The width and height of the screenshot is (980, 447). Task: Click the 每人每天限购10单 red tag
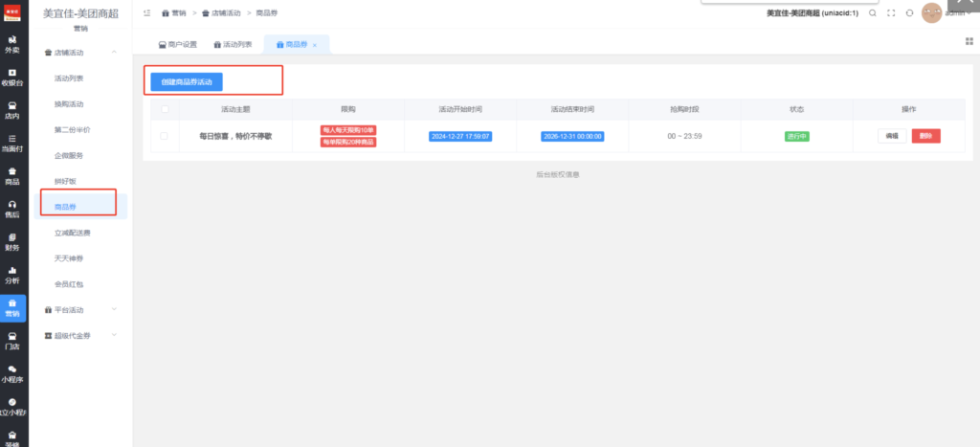[348, 130]
